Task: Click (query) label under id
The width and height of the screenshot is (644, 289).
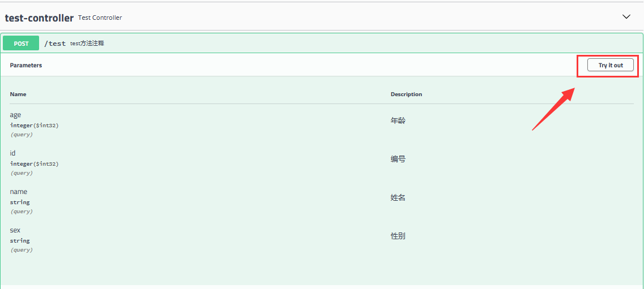Action: [x=22, y=173]
